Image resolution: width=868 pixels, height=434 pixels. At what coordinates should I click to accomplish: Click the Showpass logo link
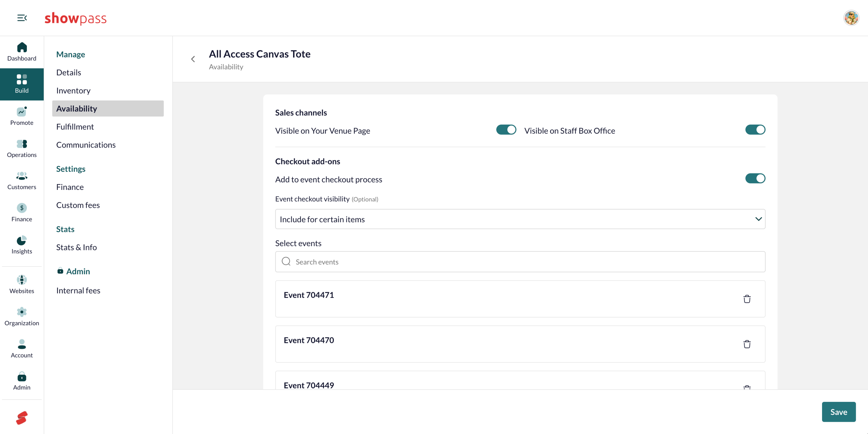click(76, 18)
